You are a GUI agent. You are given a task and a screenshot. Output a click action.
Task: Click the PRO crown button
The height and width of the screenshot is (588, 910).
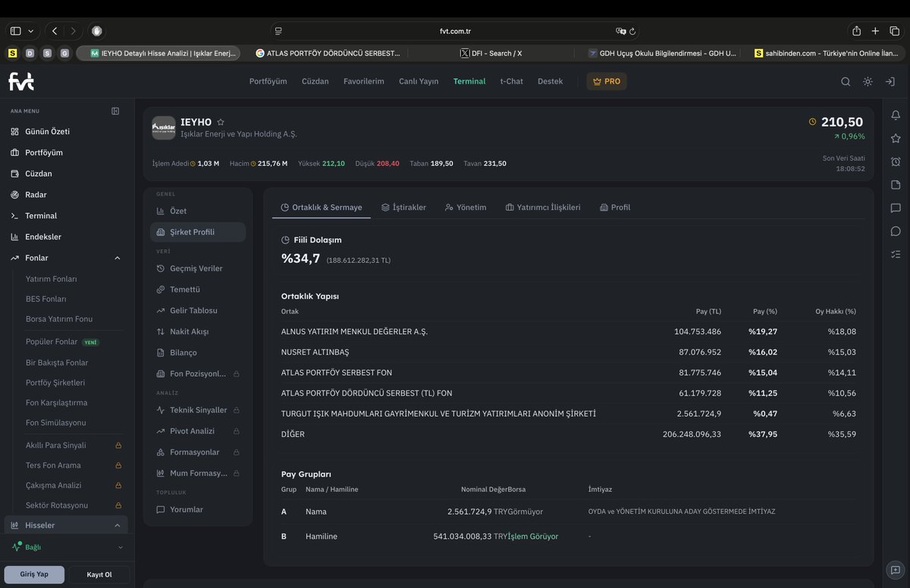(x=607, y=81)
